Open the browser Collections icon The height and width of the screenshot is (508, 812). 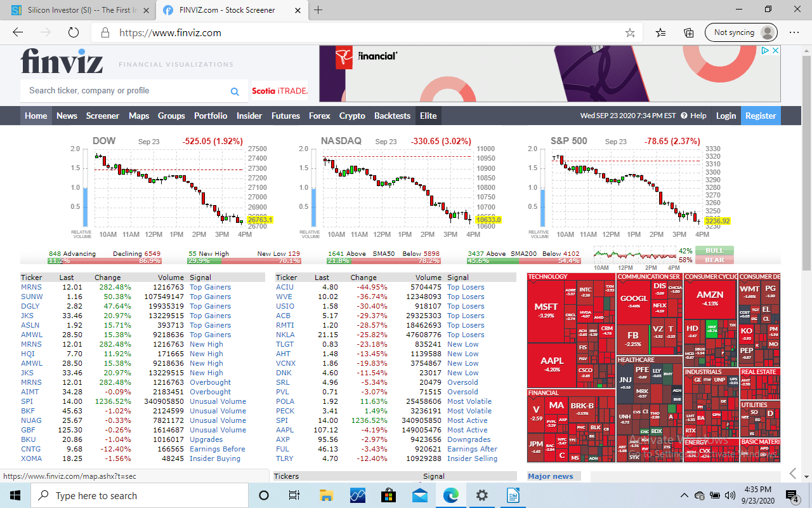[x=688, y=32]
